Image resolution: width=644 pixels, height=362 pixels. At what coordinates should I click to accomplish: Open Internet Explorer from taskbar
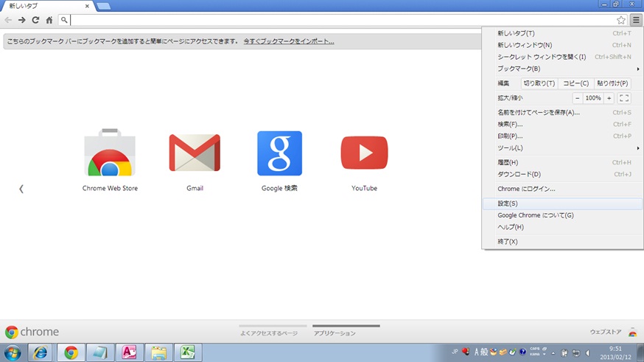pos(41,352)
